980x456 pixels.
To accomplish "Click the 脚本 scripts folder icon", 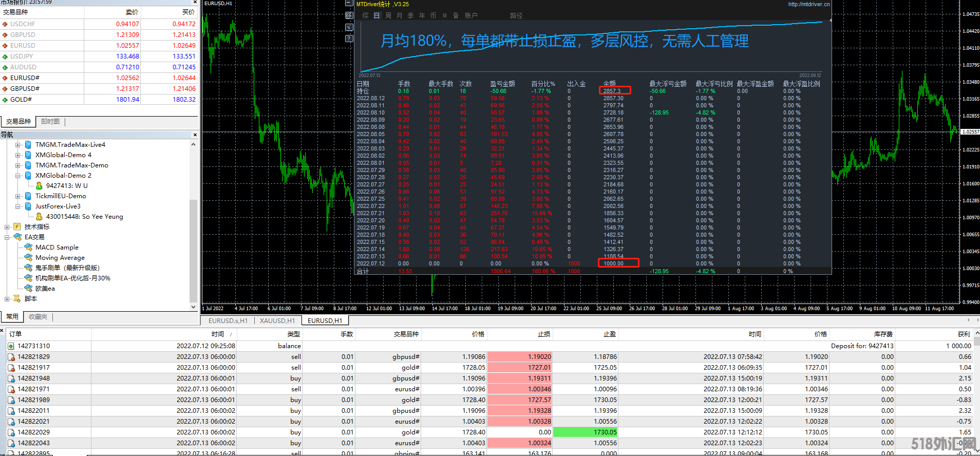I will click(x=17, y=299).
